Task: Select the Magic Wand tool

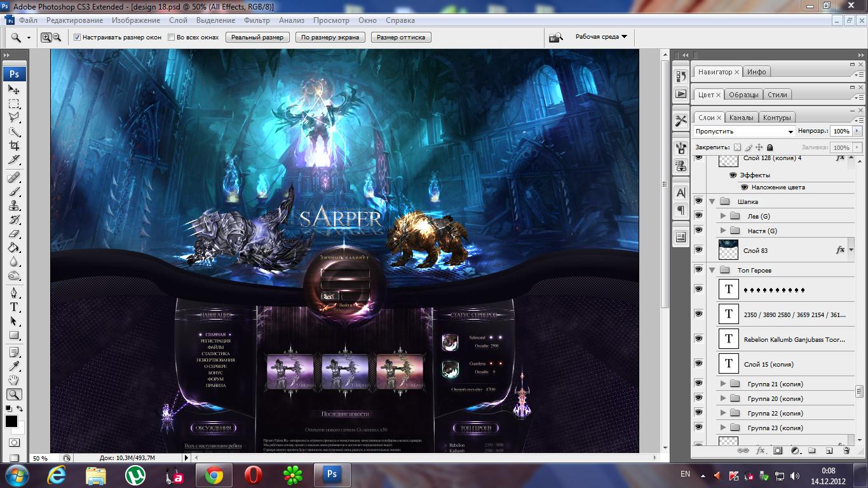Action: (14, 132)
